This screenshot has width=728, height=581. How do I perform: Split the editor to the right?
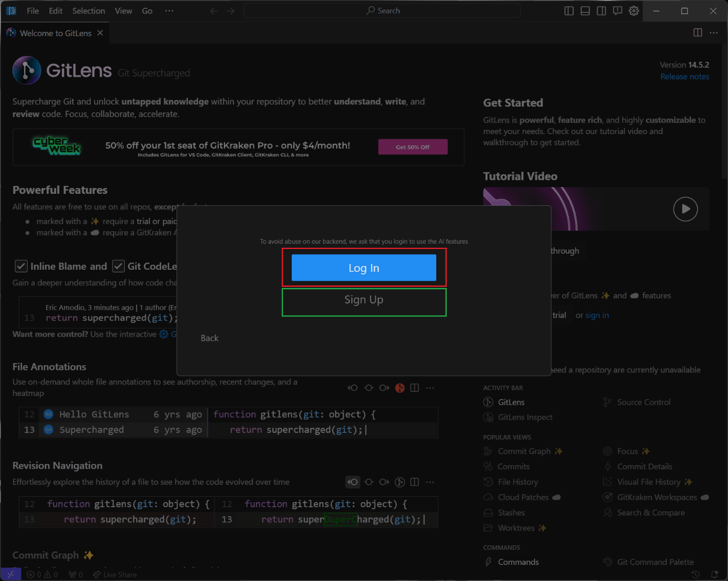[x=698, y=33]
